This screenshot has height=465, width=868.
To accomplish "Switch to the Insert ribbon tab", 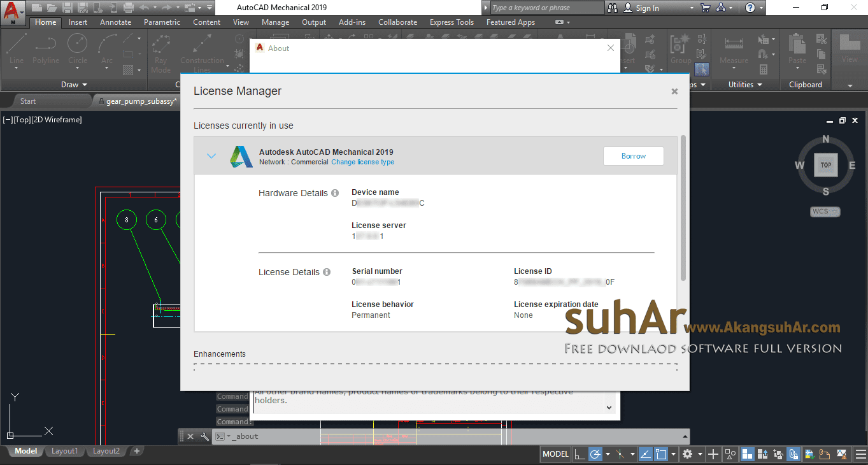I will pyautogui.click(x=78, y=22).
